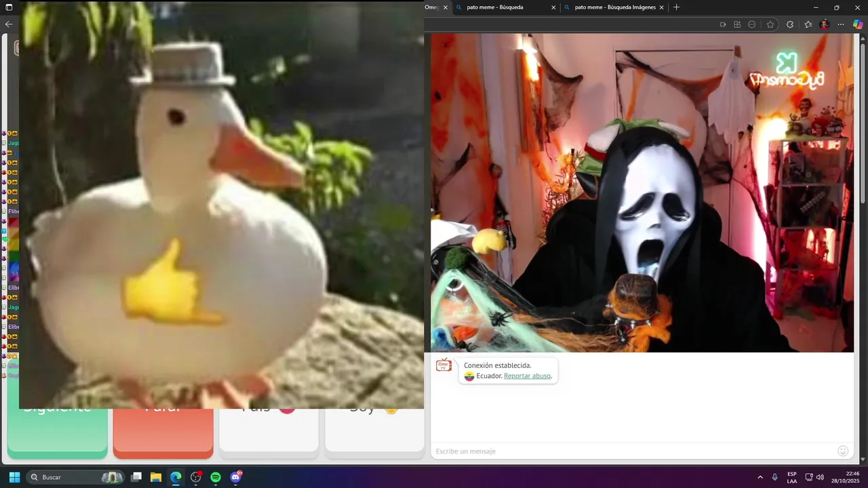Open the apps icon in address bar

pyautogui.click(x=737, y=24)
